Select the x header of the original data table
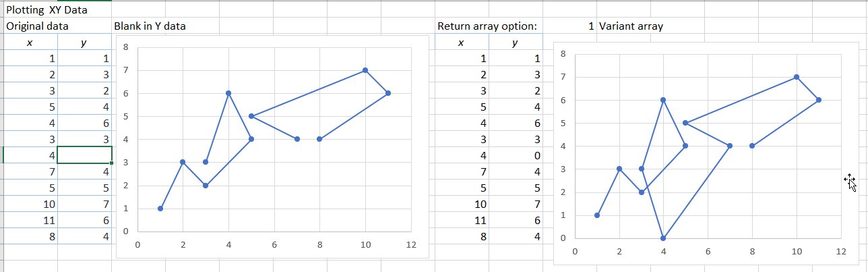The width and height of the screenshot is (868, 272). click(30, 43)
